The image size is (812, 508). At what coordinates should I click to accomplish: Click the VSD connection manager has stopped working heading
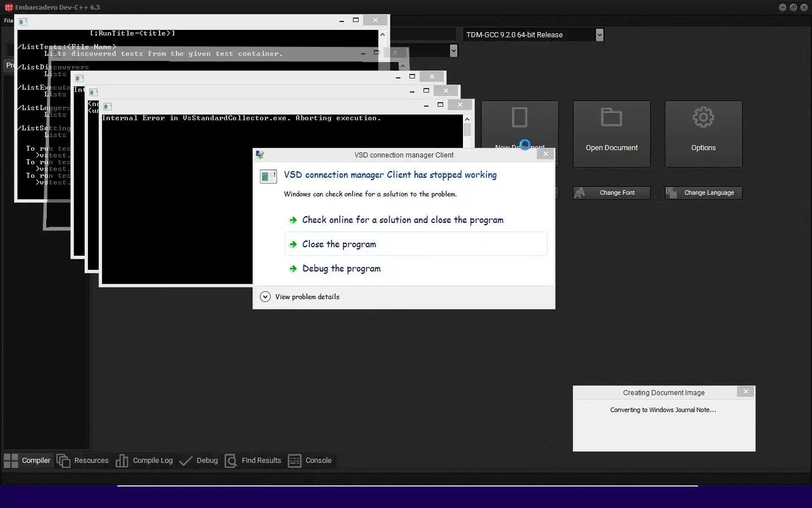[390, 175]
